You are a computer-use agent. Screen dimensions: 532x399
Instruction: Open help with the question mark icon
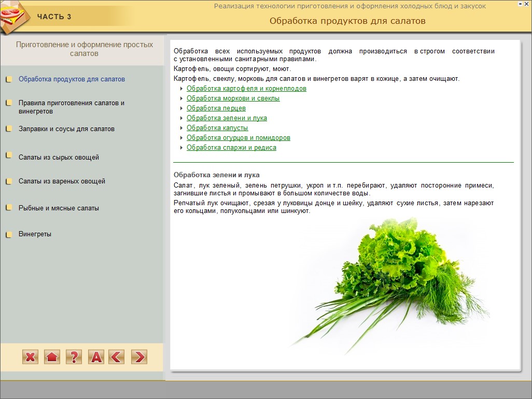[x=74, y=357]
